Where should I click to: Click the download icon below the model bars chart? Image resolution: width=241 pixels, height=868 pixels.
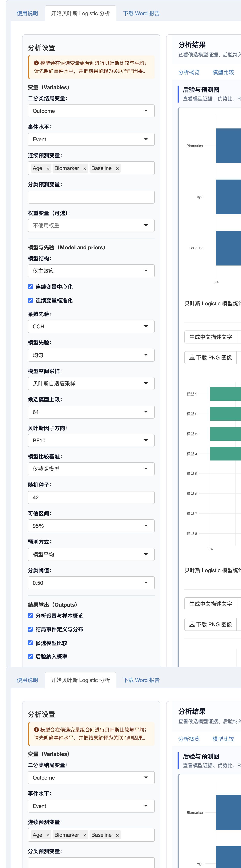[192, 624]
